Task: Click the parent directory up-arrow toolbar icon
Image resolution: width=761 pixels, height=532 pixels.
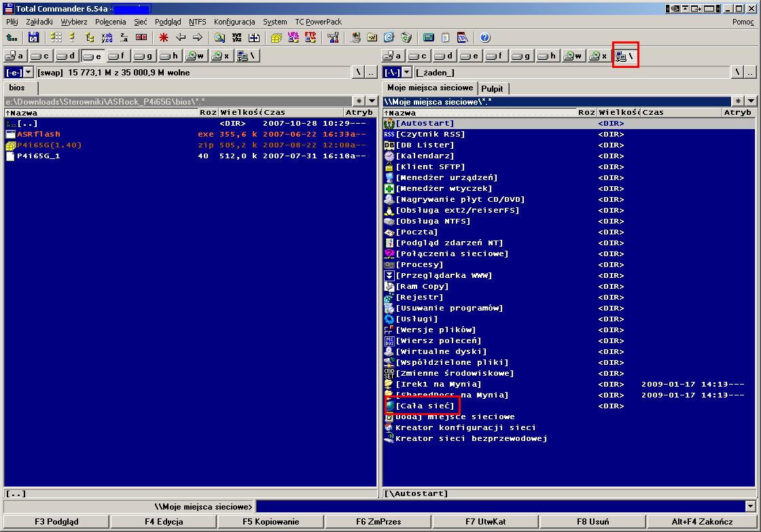Action: click(12, 37)
